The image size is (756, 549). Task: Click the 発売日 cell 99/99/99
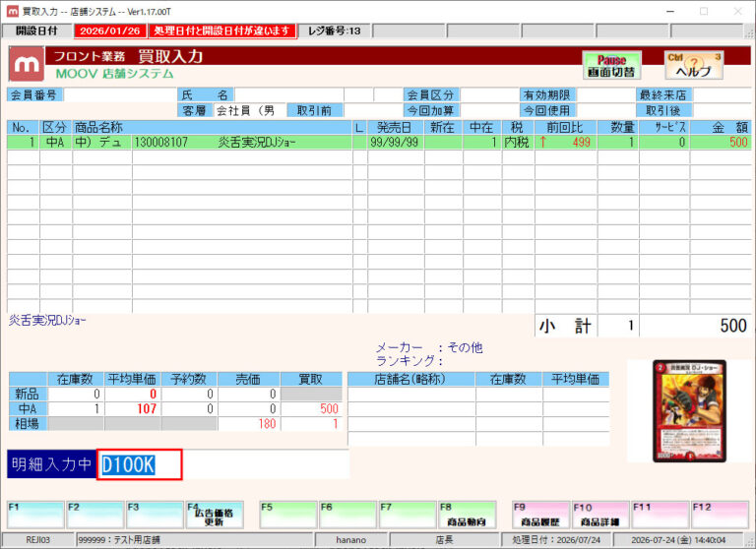coord(396,143)
